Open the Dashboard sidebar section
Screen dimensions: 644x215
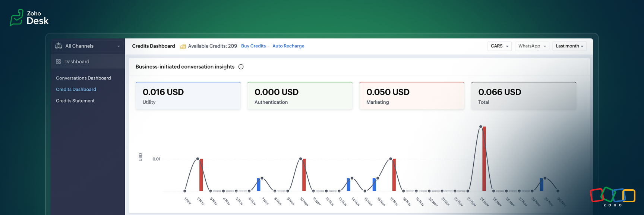tap(88, 62)
